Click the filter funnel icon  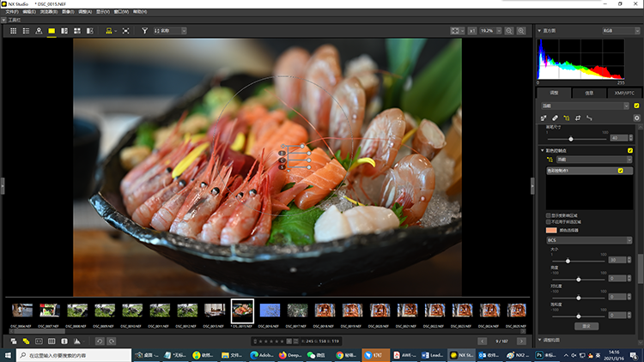(x=145, y=31)
